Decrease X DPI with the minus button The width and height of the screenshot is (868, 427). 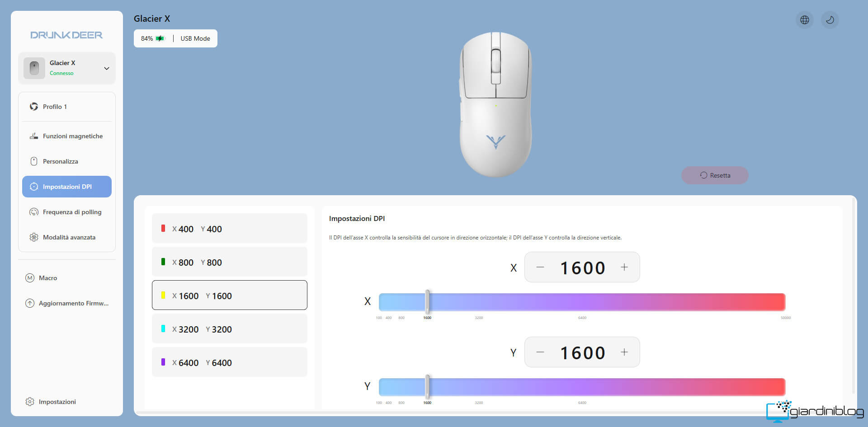tap(540, 267)
